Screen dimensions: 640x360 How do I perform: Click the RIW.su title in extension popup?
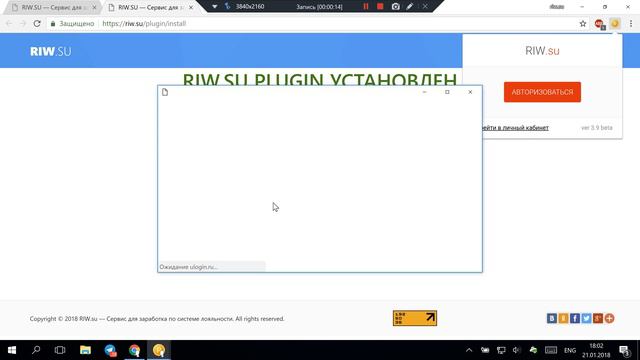542,51
